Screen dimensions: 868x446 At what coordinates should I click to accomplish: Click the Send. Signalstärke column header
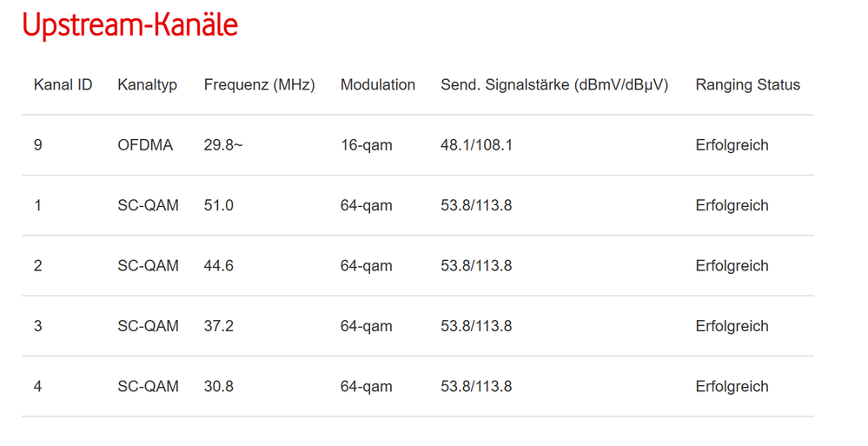pyautogui.click(x=553, y=85)
